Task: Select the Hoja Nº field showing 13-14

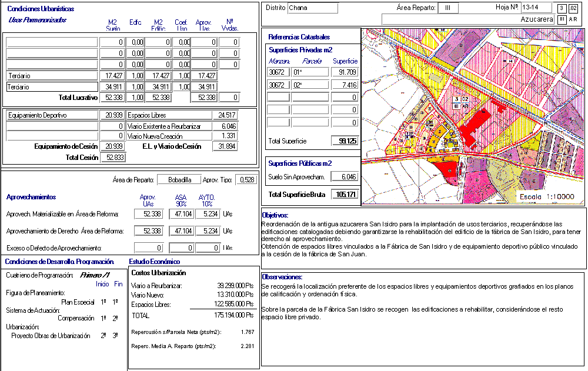Action: pos(536,8)
